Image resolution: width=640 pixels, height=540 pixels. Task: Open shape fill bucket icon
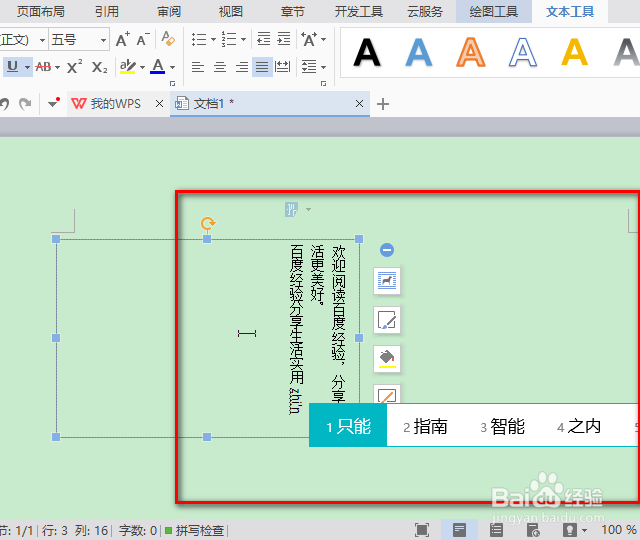387,359
